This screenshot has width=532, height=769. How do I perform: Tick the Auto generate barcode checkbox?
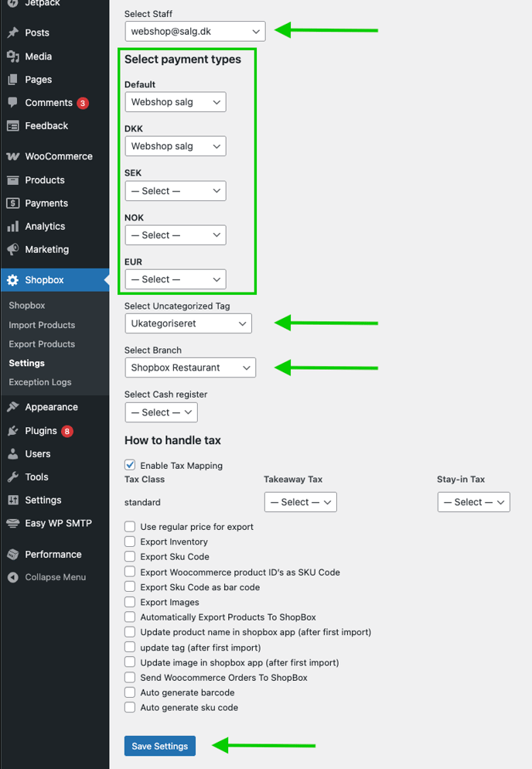click(x=130, y=692)
